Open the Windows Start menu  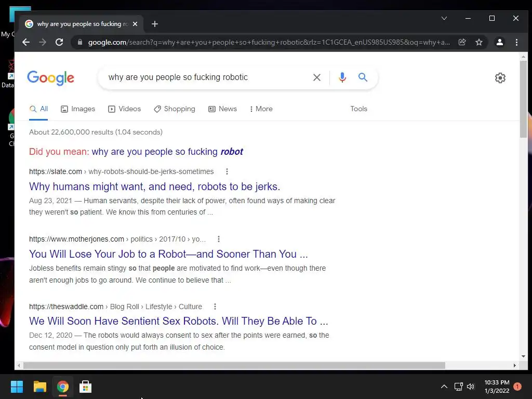tap(17, 387)
